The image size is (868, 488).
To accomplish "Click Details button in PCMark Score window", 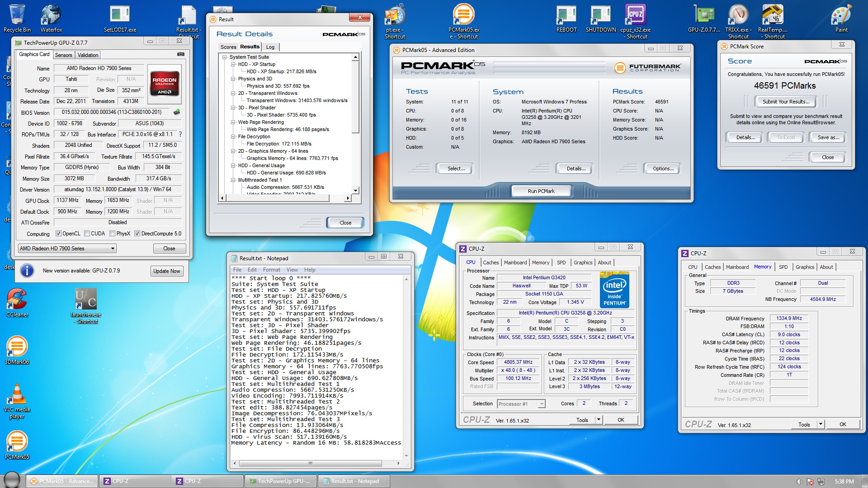I will click(745, 137).
